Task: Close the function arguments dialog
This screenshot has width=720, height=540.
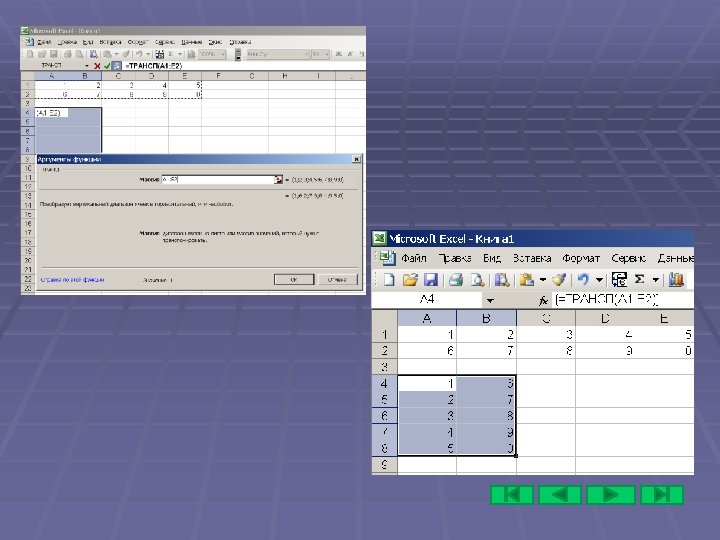Action: click(x=356, y=159)
